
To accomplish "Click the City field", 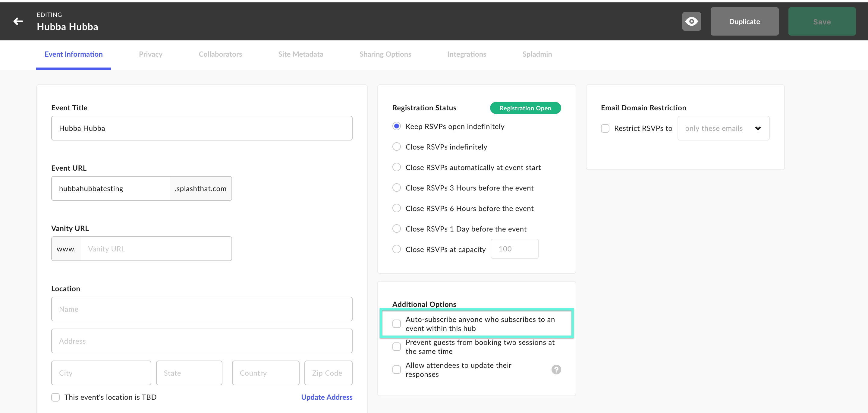I will tap(101, 373).
